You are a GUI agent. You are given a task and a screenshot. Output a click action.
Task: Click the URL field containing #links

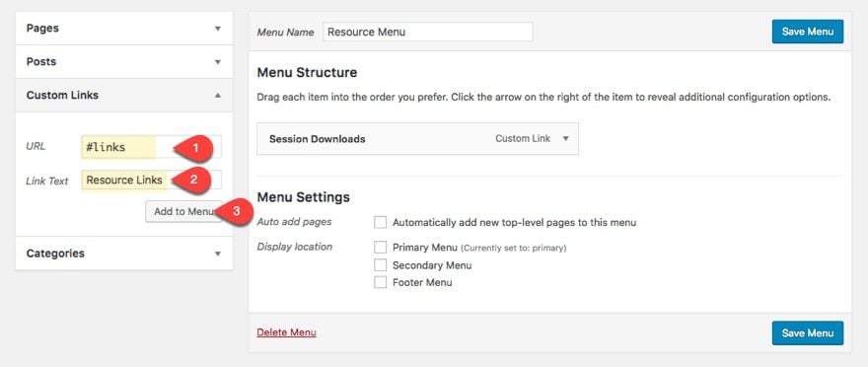click(x=151, y=147)
